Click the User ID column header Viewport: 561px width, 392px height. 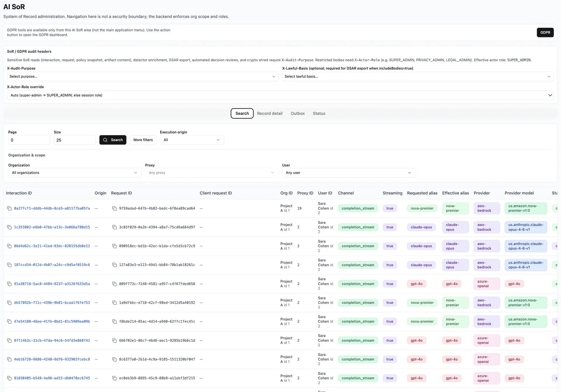(x=325, y=193)
